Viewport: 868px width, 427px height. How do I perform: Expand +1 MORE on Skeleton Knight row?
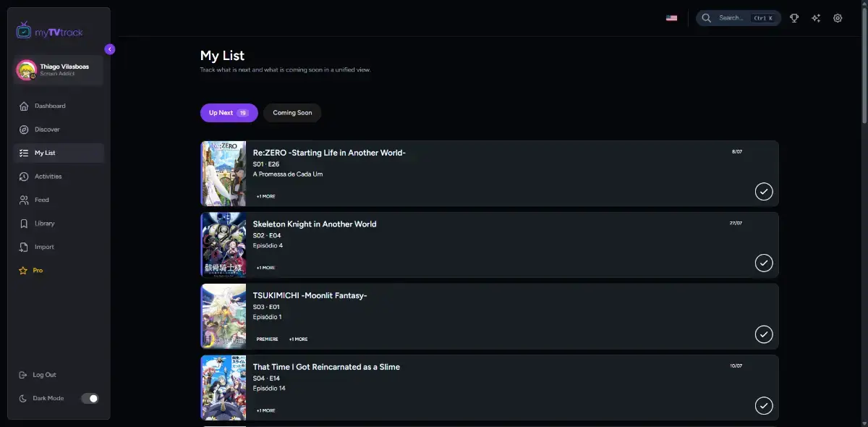tap(265, 268)
